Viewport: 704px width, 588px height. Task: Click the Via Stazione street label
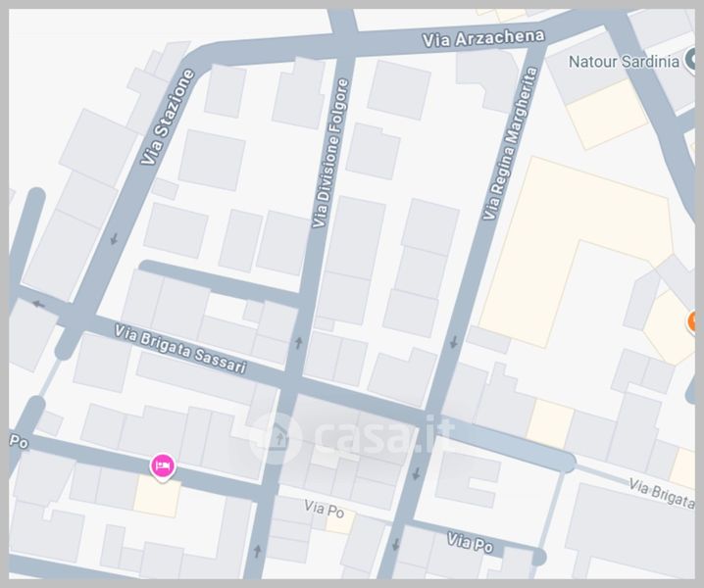coord(168,118)
